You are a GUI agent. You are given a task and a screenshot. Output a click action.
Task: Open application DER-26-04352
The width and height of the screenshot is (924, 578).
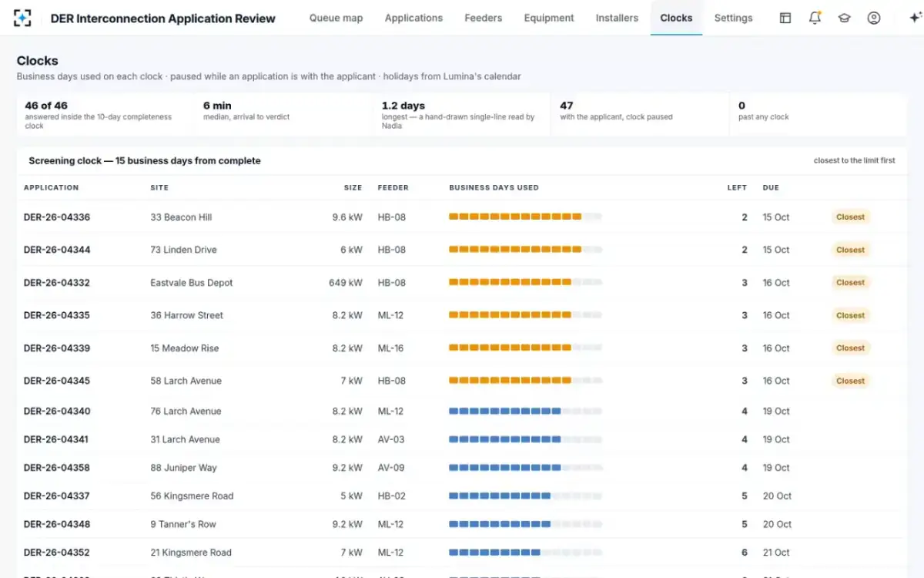[57, 553]
